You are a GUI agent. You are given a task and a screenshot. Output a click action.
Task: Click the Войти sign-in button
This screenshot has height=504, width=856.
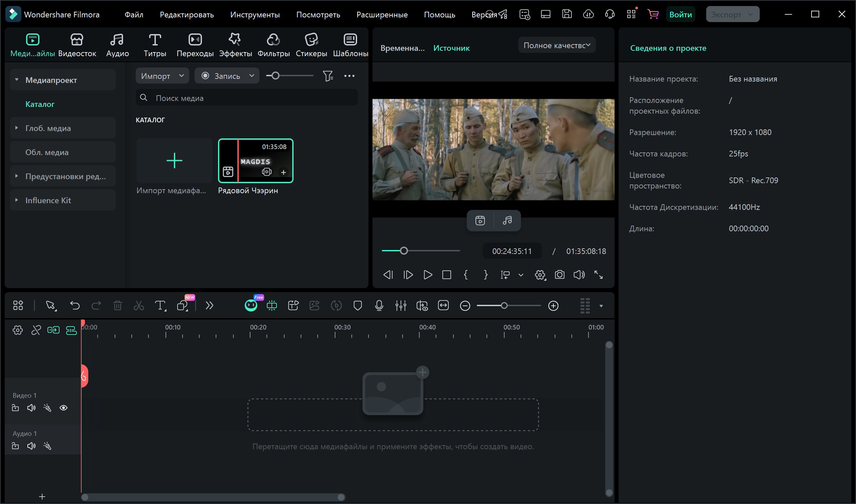(680, 15)
